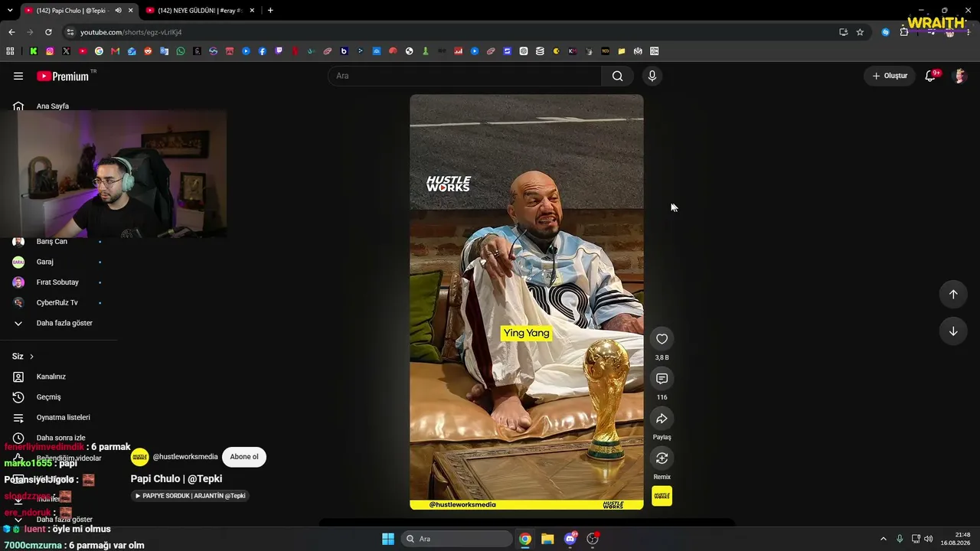Image resolution: width=980 pixels, height=551 pixels.
Task: Open the apps grid in bookmarks bar
Action: [10, 51]
